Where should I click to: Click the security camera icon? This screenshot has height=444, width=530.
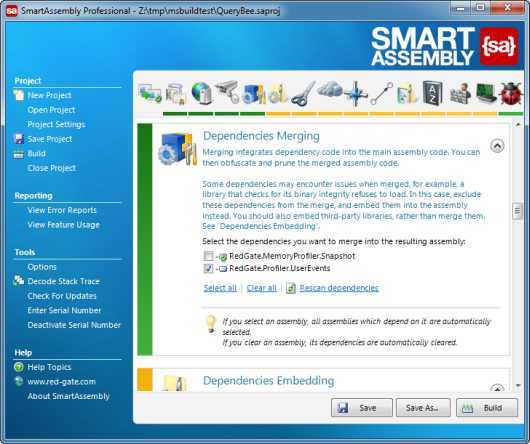pos(228,92)
